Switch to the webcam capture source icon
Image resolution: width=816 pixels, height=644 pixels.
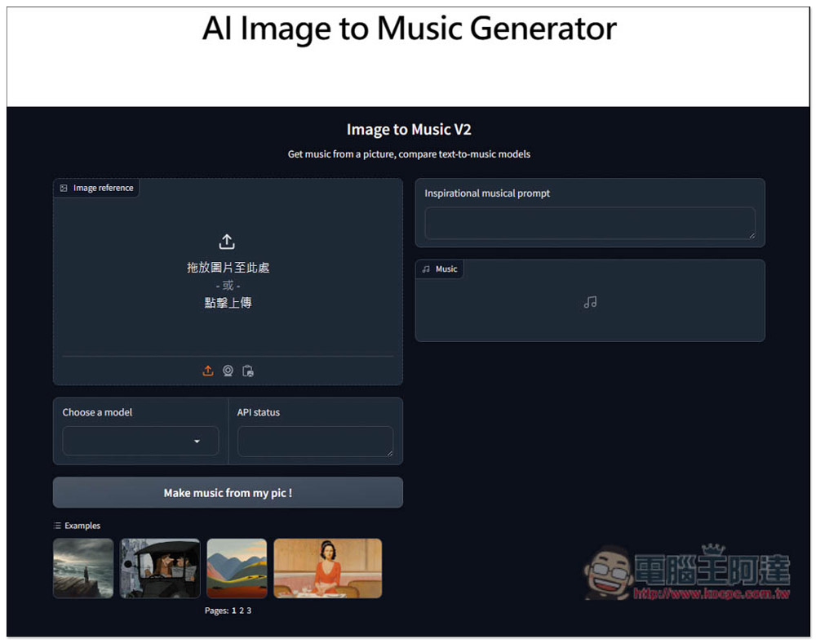[x=228, y=371]
